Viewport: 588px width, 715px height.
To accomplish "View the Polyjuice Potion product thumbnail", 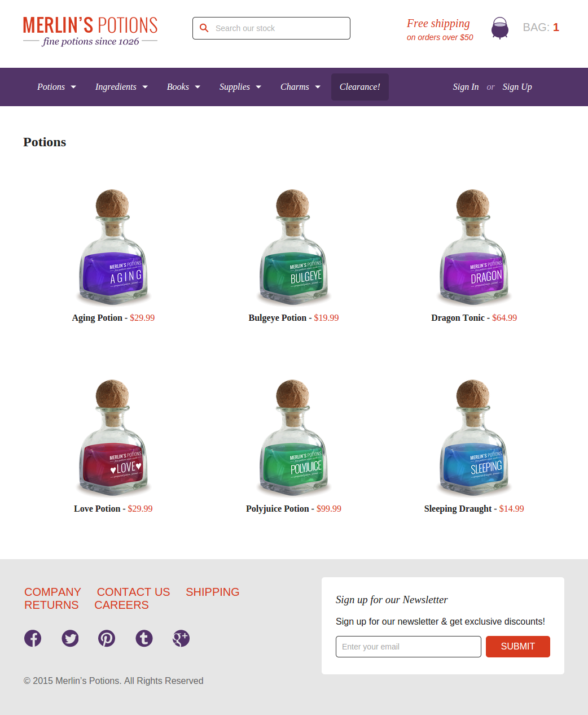I will [293, 438].
